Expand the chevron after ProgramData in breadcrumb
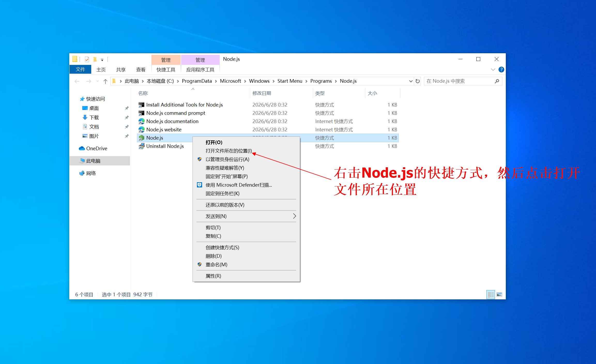 click(x=216, y=81)
